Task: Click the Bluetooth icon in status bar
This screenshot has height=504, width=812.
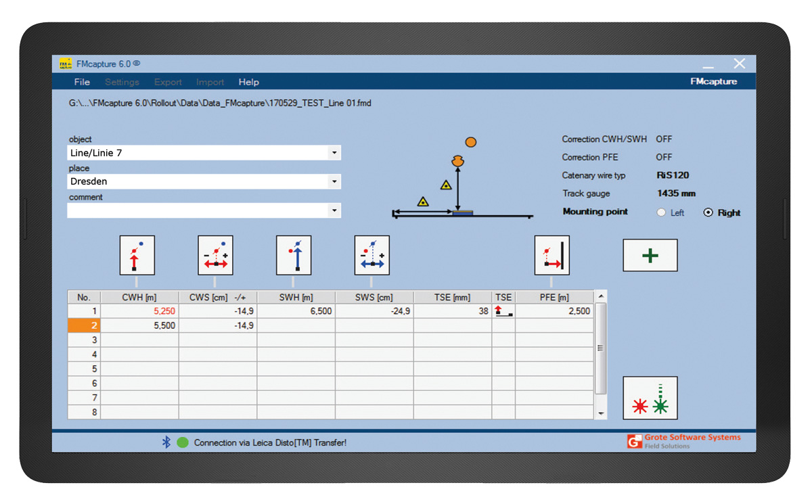Action: 166,442
